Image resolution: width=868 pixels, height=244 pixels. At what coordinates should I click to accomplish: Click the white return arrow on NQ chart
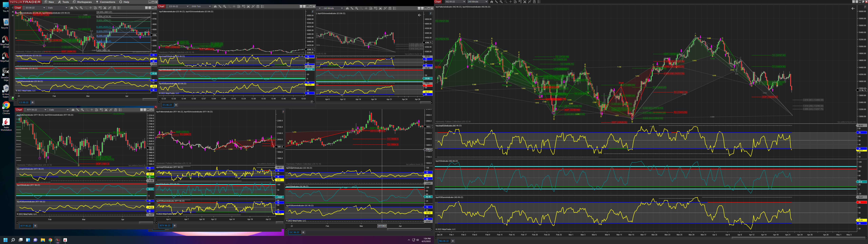(x=853, y=8)
